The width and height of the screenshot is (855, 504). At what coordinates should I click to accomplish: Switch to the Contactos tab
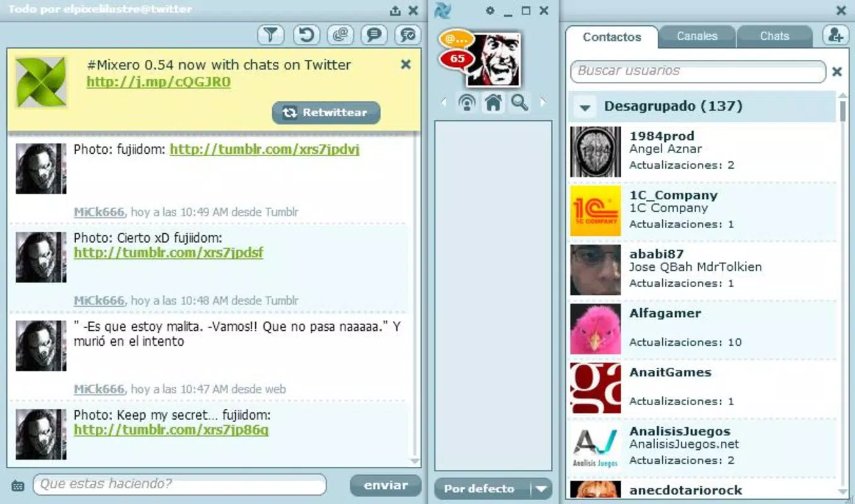[x=612, y=37]
